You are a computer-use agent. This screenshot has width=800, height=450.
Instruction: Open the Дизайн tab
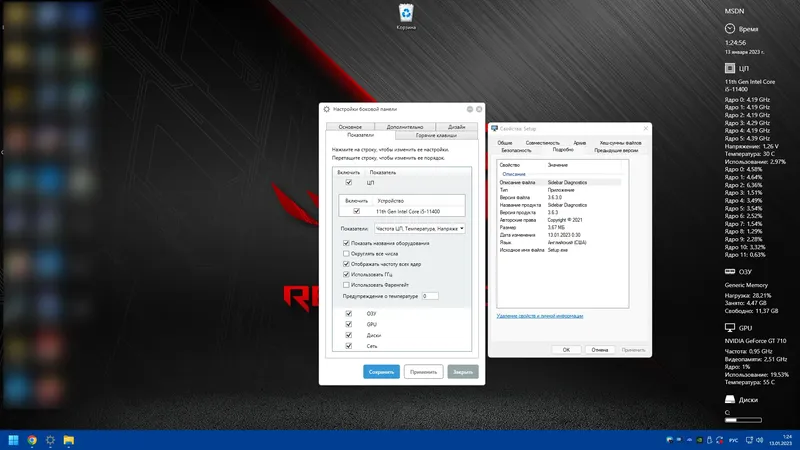pyautogui.click(x=457, y=127)
